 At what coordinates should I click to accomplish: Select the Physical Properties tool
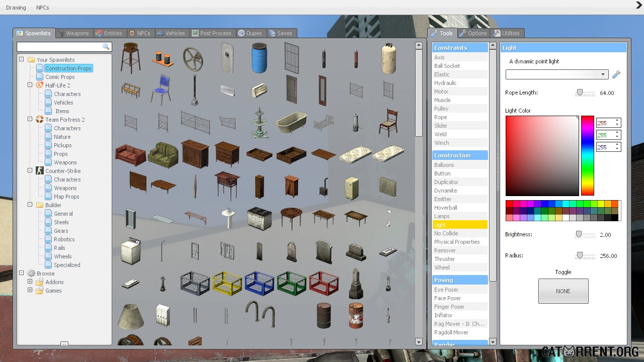click(x=460, y=242)
